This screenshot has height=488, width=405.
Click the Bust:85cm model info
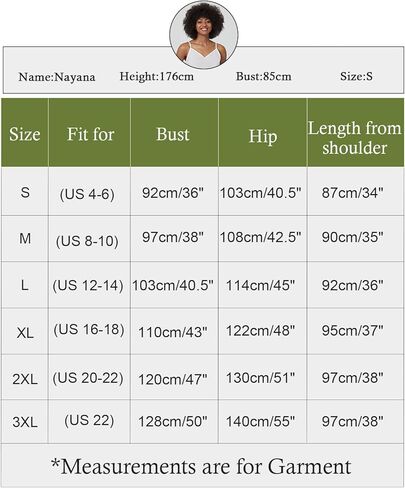pos(264,76)
